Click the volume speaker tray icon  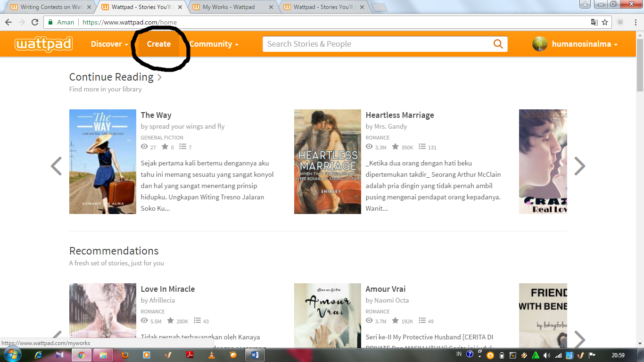click(x=547, y=355)
